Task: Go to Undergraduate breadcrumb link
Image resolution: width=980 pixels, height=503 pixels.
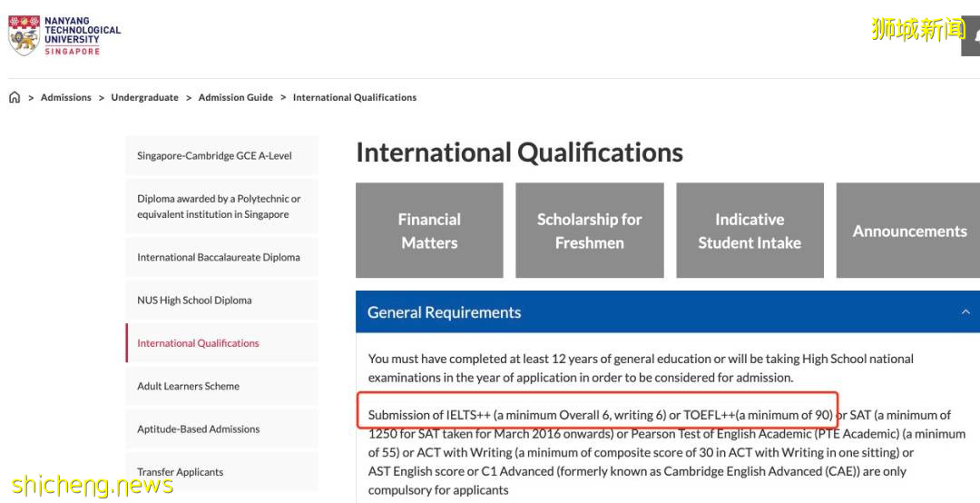Action: 144,97
